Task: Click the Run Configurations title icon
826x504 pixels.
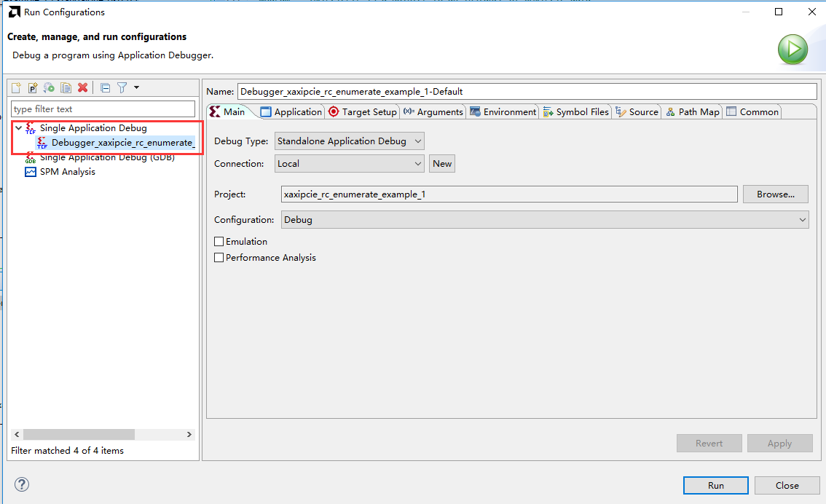Action: click(15, 12)
